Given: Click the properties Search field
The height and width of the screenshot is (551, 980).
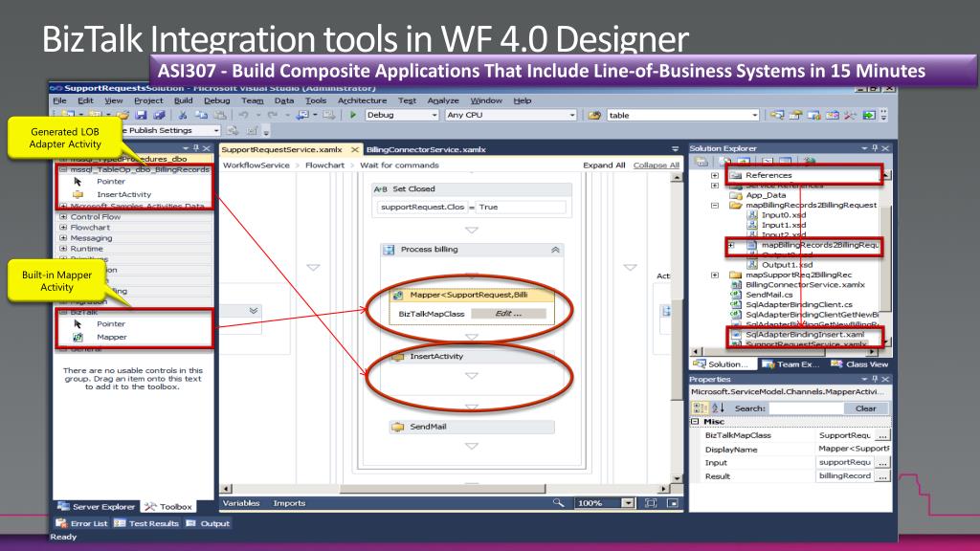Looking at the screenshot, I should click(x=805, y=408).
